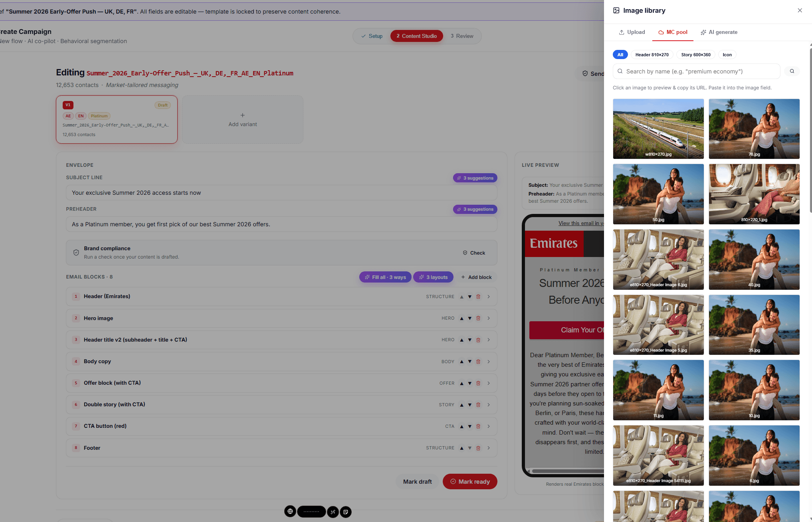Click the Mark ready button
The height and width of the screenshot is (522, 812).
tap(470, 482)
